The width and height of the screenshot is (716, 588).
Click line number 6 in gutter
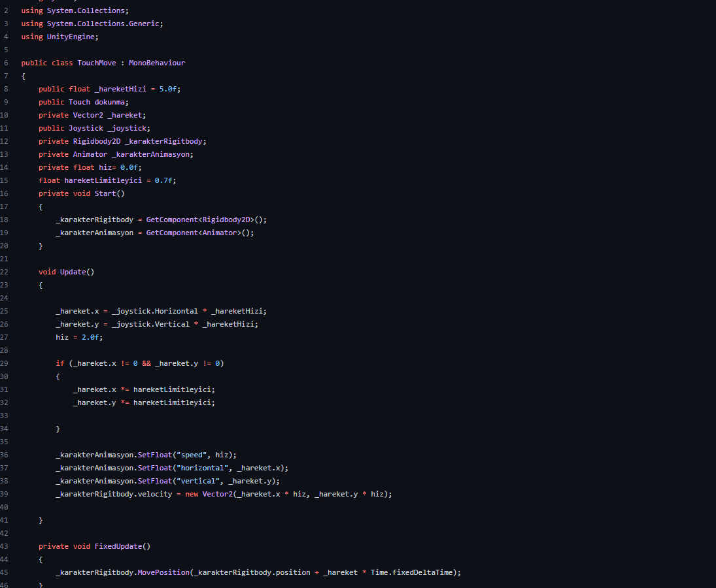pos(6,63)
